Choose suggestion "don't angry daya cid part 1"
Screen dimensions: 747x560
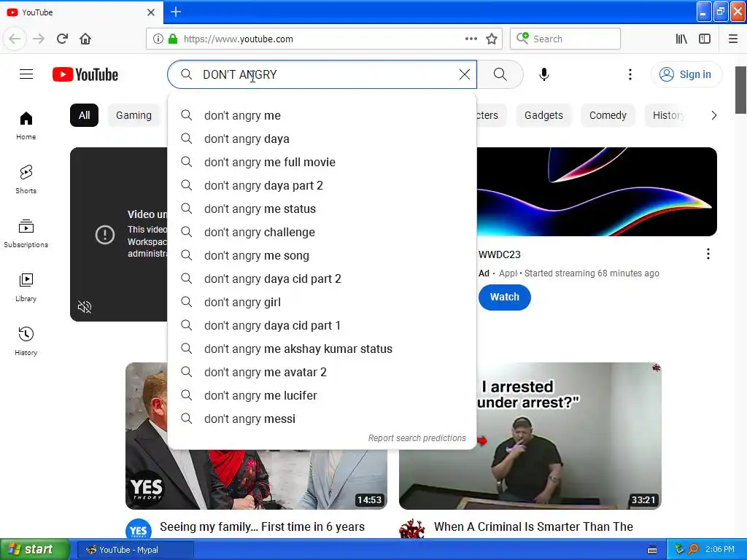point(322,325)
